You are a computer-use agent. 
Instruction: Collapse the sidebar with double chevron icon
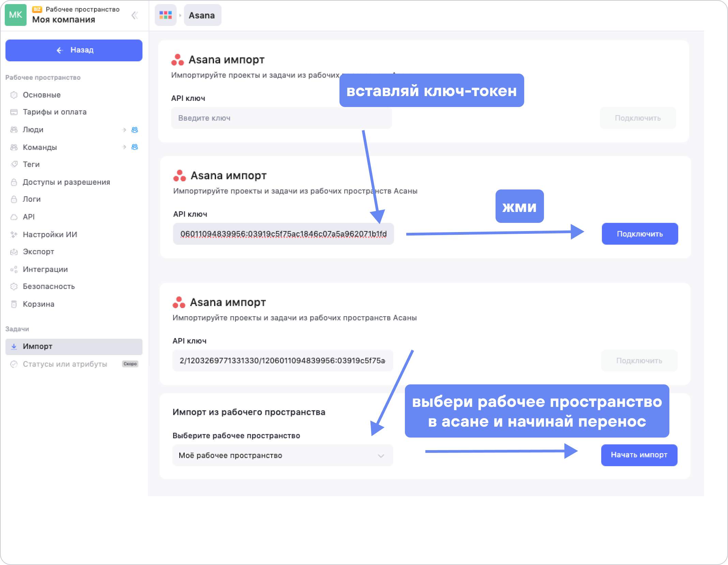[135, 15]
